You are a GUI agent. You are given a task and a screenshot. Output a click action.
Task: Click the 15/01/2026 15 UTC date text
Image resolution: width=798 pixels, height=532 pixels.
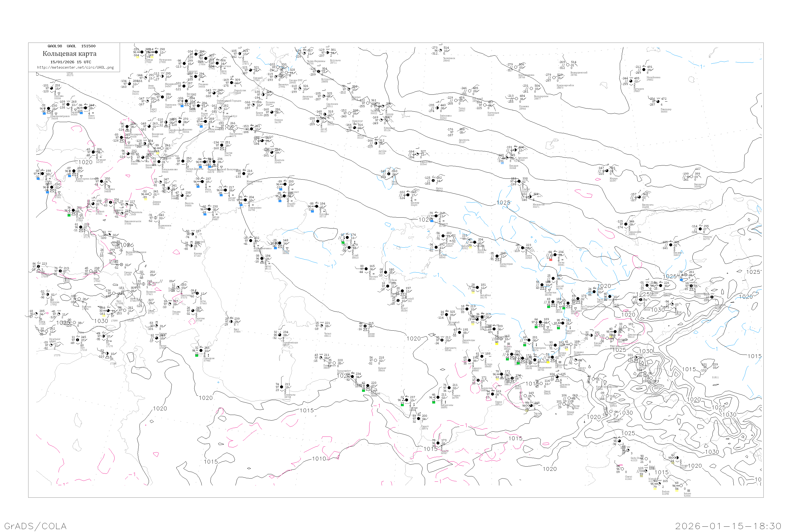click(70, 62)
